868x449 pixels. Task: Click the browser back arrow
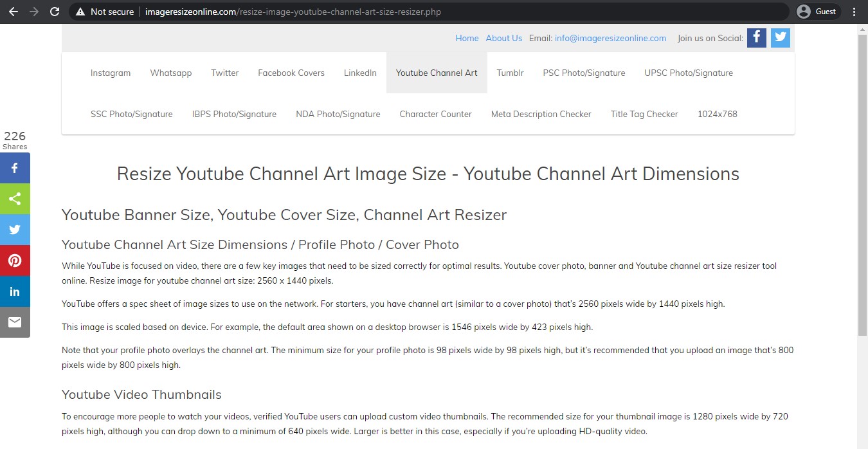(14, 12)
